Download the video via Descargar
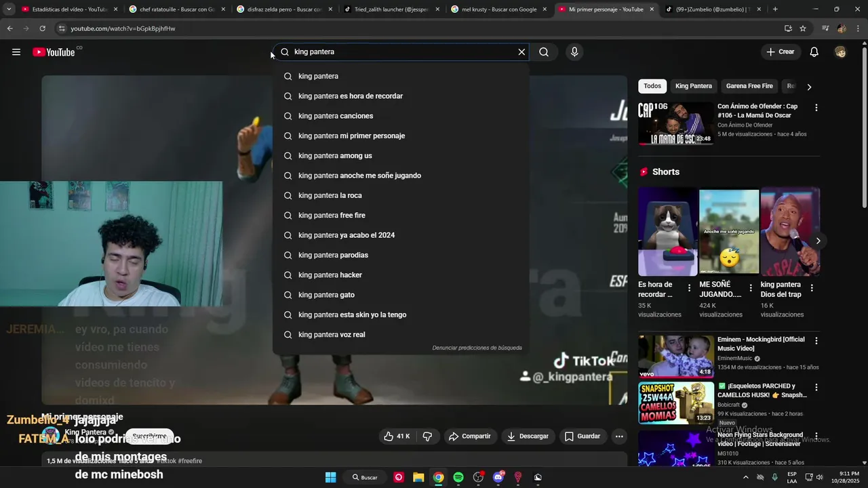Viewport: 868px width, 488px height. click(528, 436)
